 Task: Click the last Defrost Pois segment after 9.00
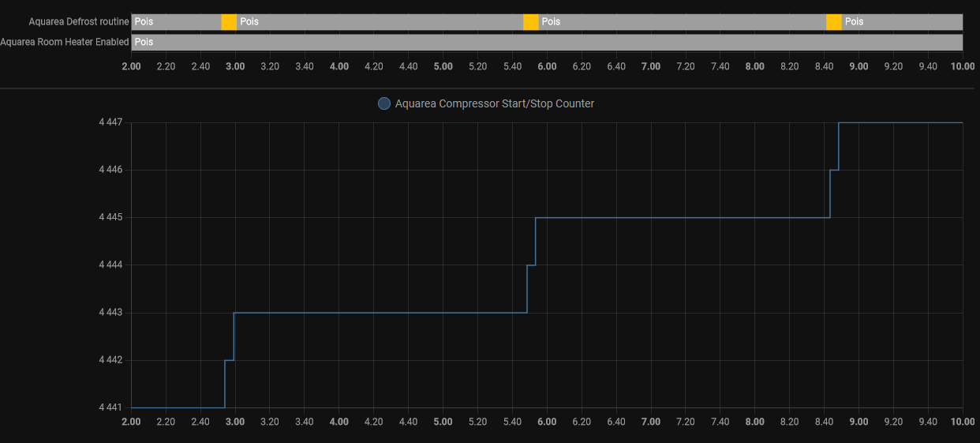902,22
